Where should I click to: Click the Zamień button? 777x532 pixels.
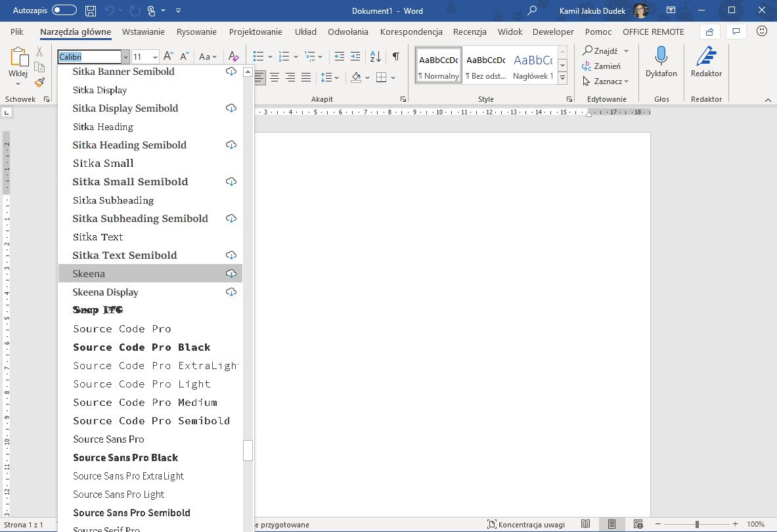point(601,66)
